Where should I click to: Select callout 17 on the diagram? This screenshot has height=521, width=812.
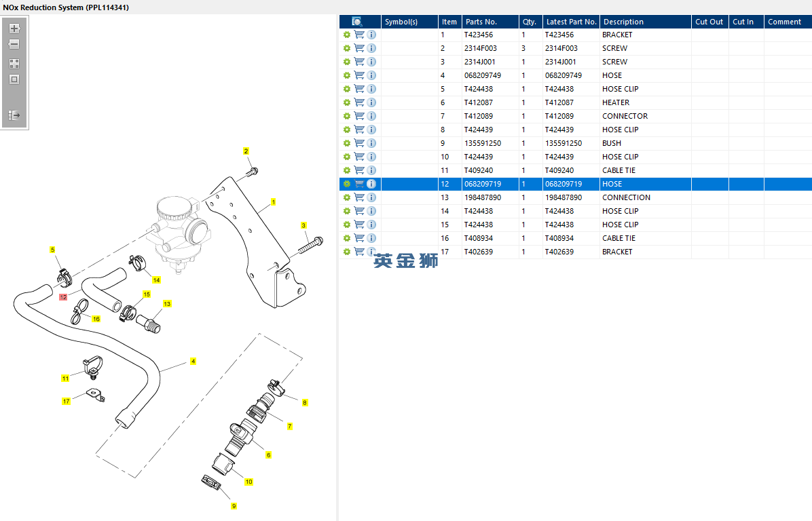67,401
